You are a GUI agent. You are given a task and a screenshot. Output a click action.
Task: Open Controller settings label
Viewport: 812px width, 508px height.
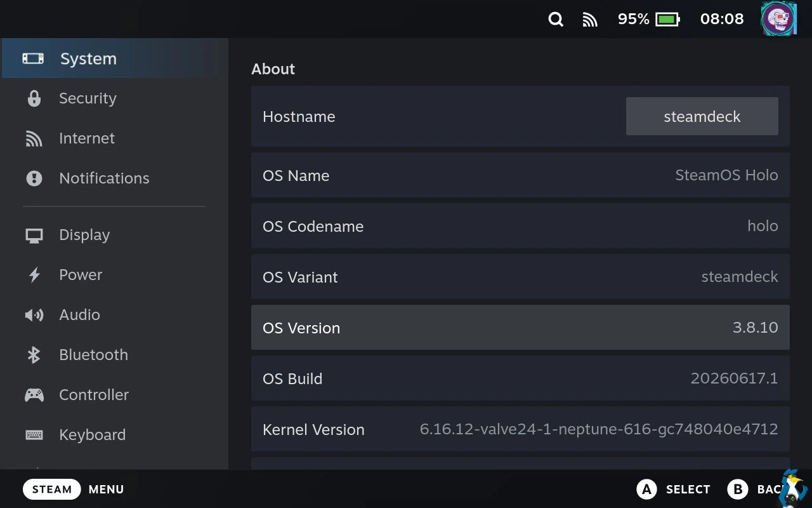point(94,395)
